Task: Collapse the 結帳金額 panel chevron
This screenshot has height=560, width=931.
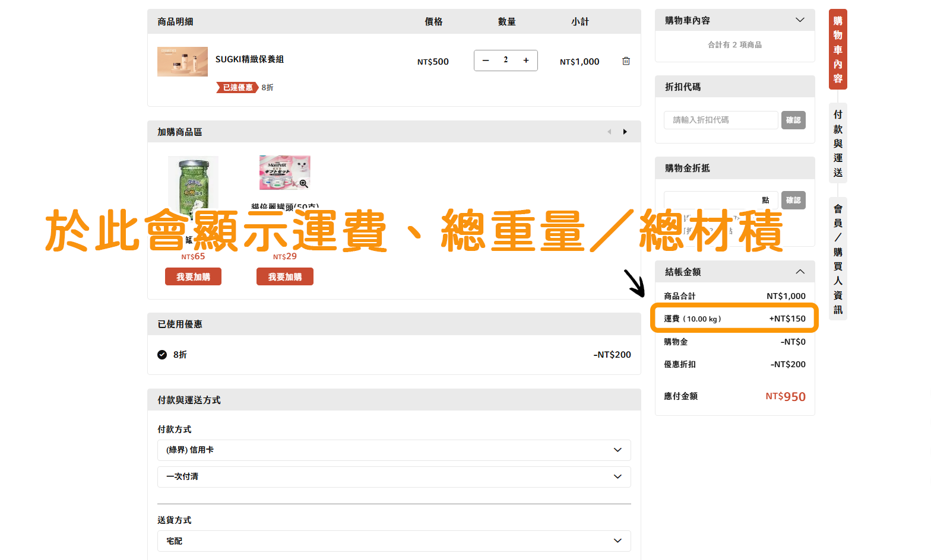Action: tap(800, 272)
